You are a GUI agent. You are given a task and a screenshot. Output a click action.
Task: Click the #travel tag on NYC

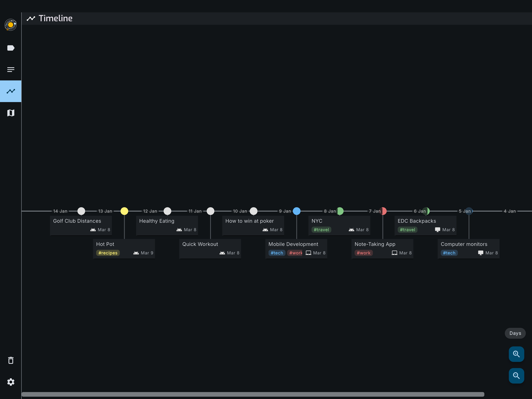pyautogui.click(x=321, y=230)
